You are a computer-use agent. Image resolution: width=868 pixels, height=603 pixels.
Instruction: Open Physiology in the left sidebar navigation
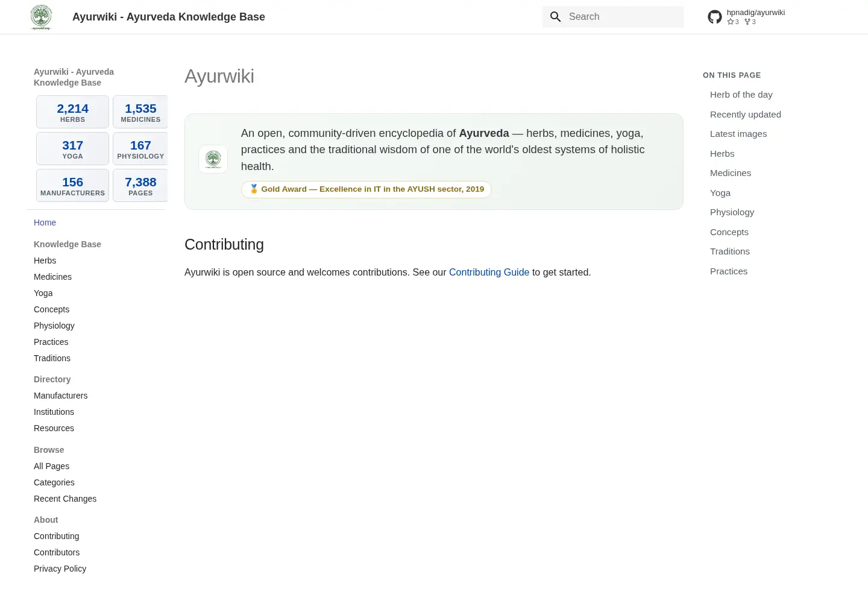[54, 326]
